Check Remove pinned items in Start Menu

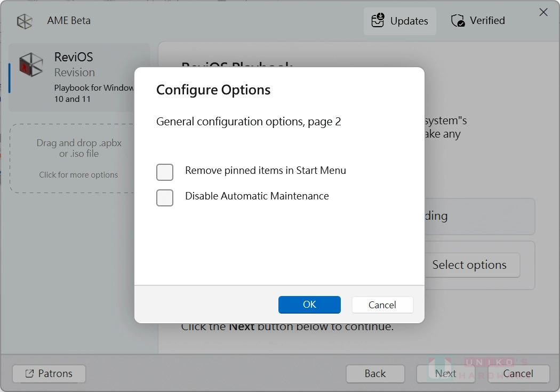click(165, 172)
